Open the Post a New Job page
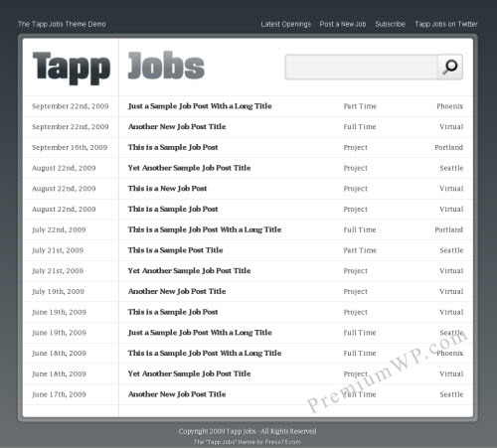The width and height of the screenshot is (497, 448). click(x=343, y=24)
